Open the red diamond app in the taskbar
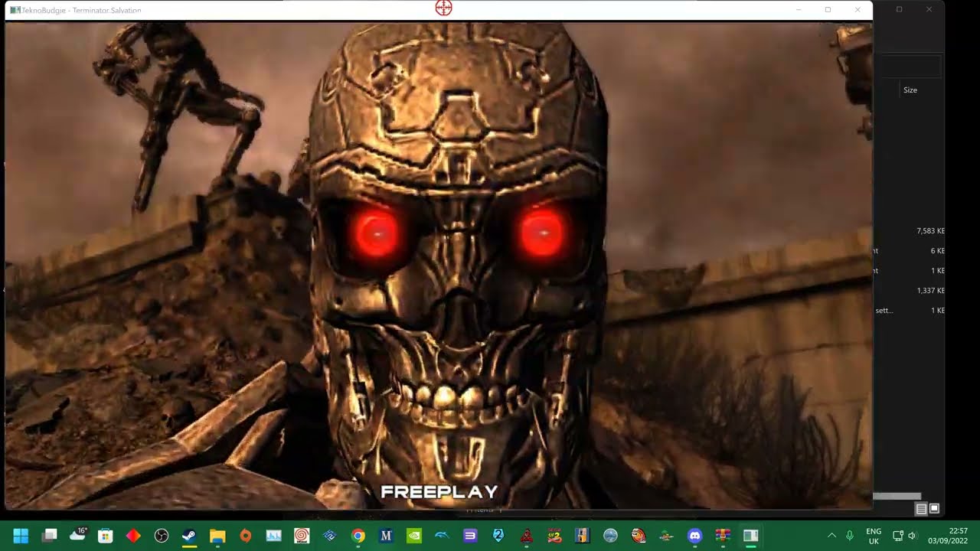The height and width of the screenshot is (551, 980). [x=133, y=536]
